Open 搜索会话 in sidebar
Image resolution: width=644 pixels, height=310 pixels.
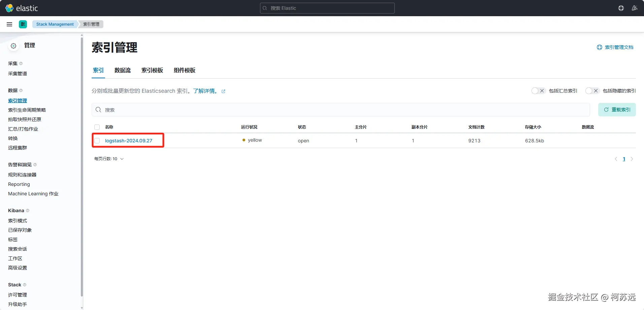[x=18, y=249]
